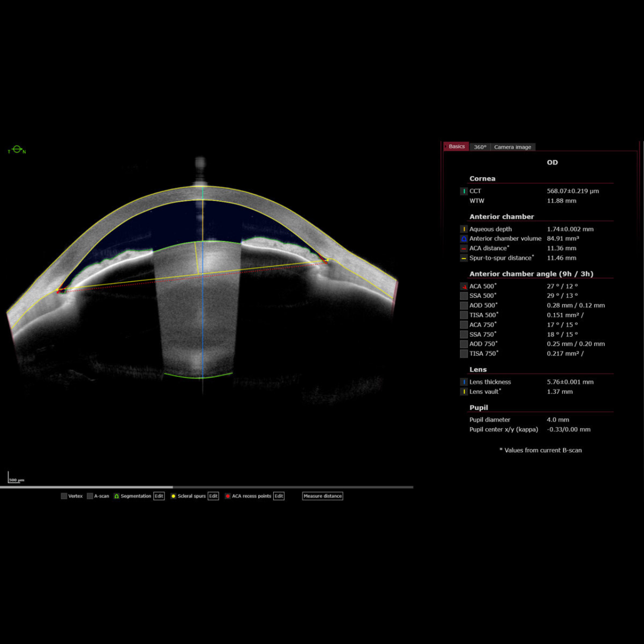
Task: Click the OD eye label
Action: pos(552,163)
